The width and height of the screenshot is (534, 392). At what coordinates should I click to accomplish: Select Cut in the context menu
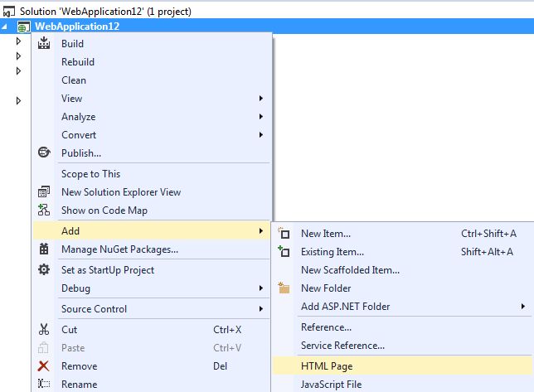pos(153,329)
